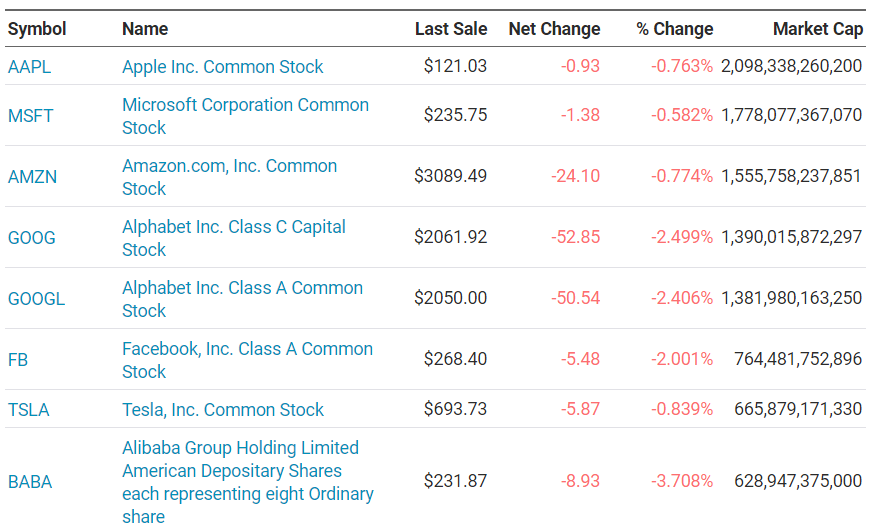Select the AMZN symbol link
The height and width of the screenshot is (524, 887).
(32, 177)
